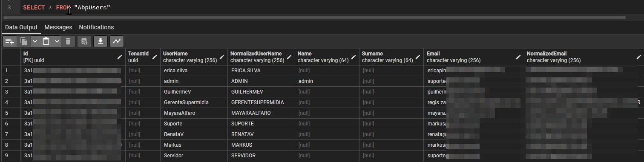
Task: Click the admin value in Name column
Action: click(x=327, y=81)
